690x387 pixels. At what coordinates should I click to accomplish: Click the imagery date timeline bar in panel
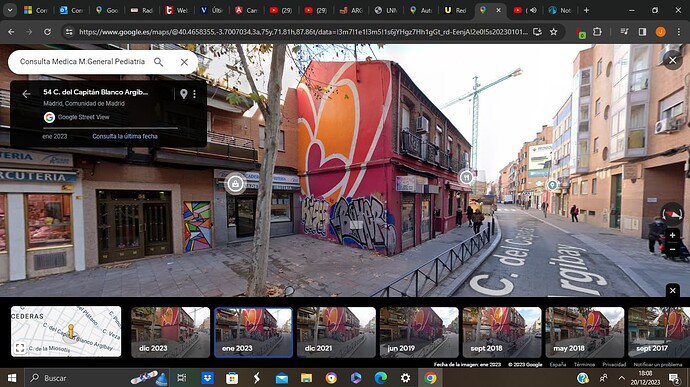(x=110, y=128)
